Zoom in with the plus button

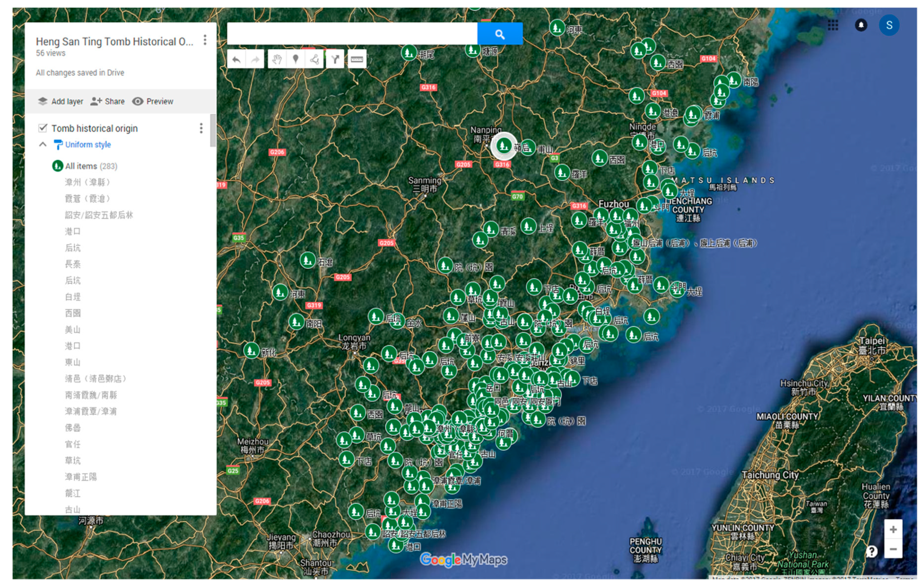893,530
